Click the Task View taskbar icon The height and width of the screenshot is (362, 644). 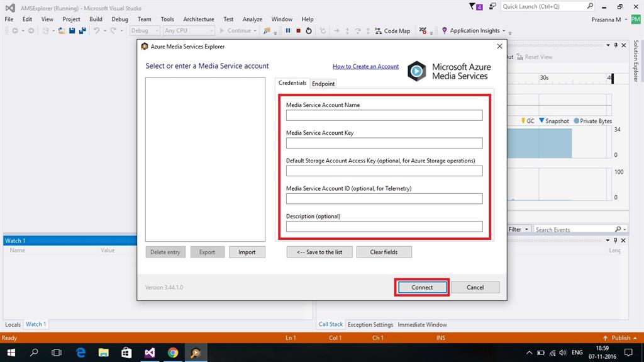(57, 353)
